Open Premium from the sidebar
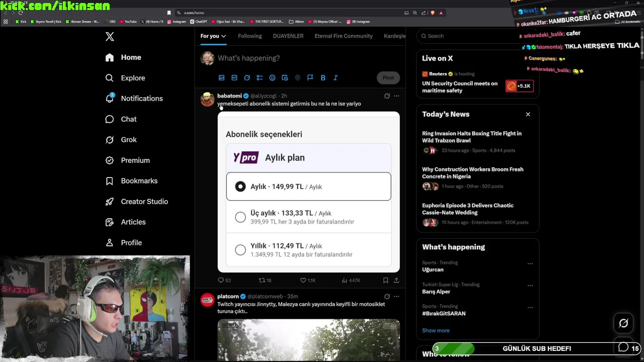 coord(127,160)
